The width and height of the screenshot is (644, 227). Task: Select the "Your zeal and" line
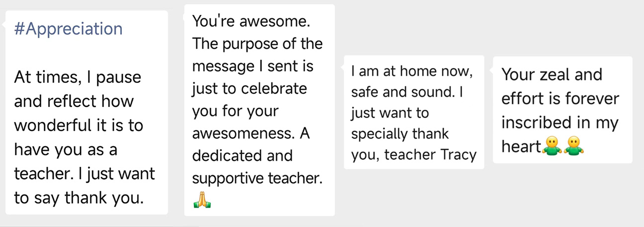(x=552, y=75)
